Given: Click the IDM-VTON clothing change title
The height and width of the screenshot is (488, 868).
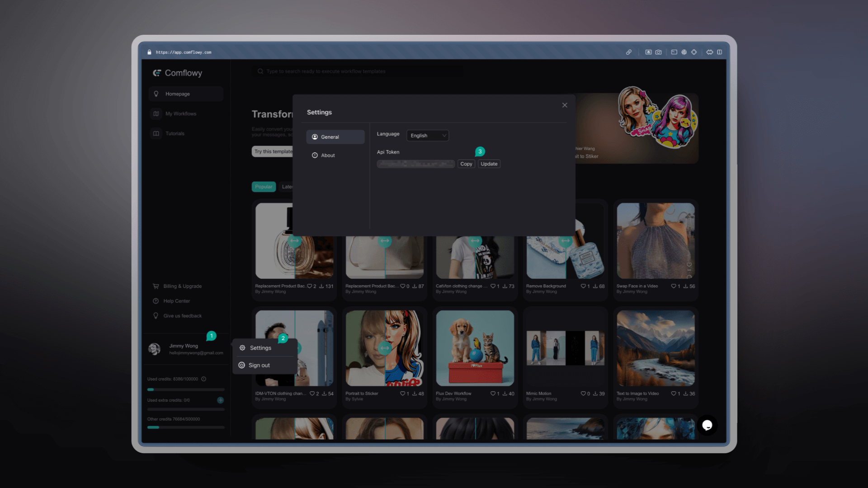Looking at the screenshot, I should click(280, 394).
